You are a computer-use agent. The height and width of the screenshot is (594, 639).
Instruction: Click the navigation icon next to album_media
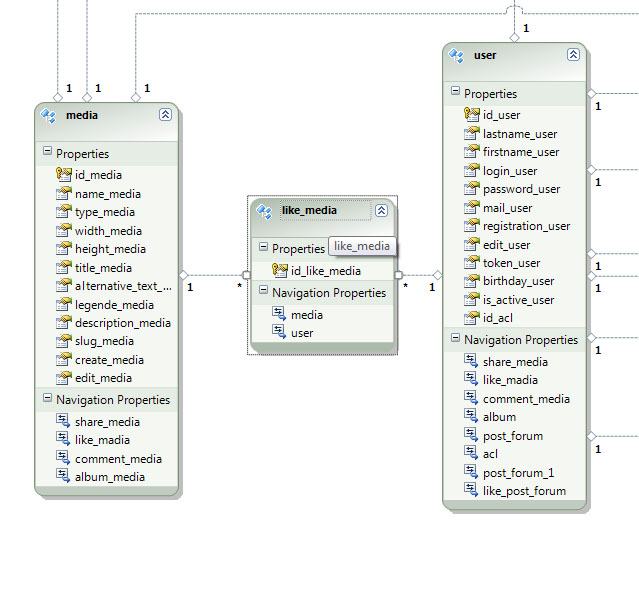pos(65,477)
